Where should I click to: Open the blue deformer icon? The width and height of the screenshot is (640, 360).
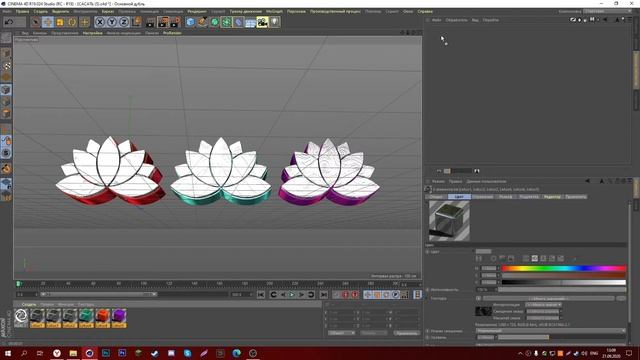(238, 22)
